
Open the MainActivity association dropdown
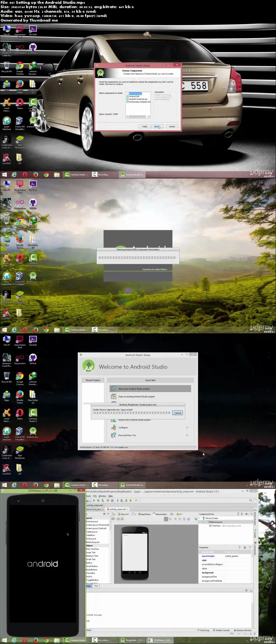[x=160, y=514]
